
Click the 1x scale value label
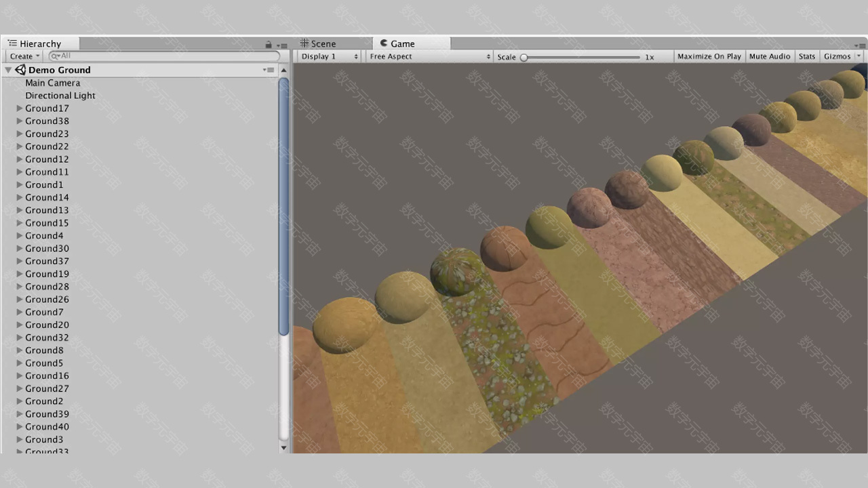click(x=650, y=57)
